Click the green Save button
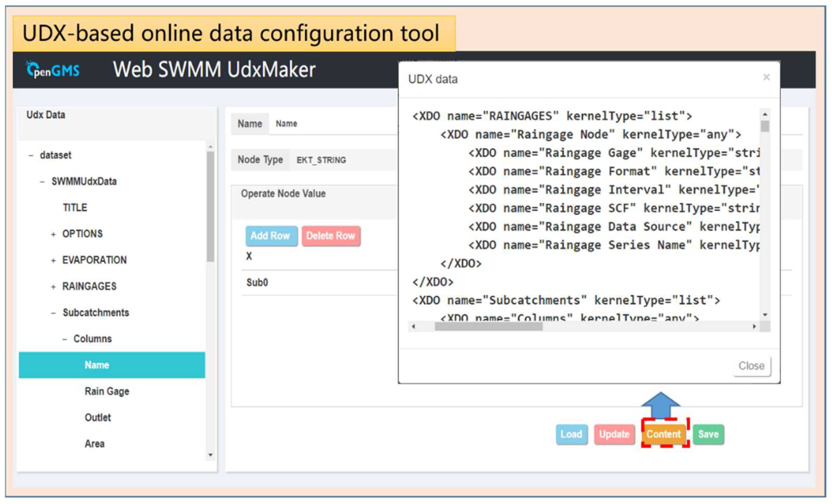This screenshot has height=504, width=832. point(708,434)
